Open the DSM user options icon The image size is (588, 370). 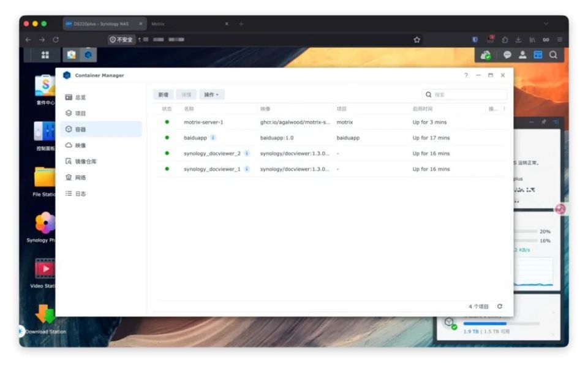(x=522, y=55)
